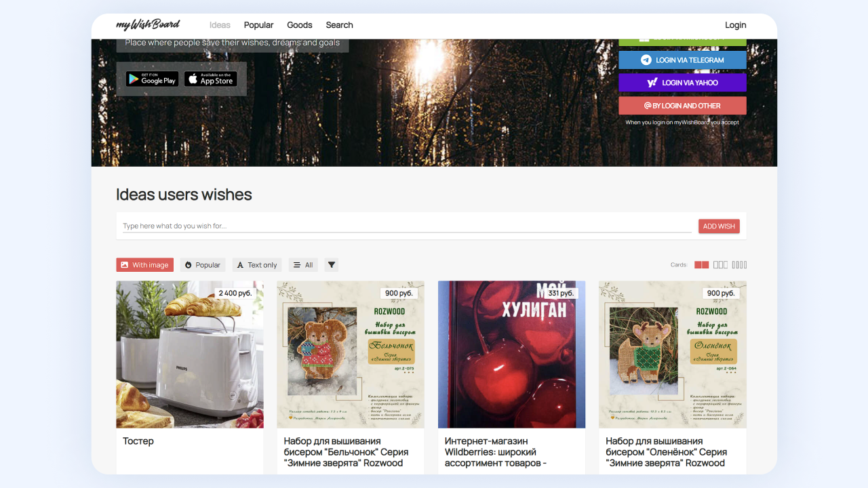Click By Login and Other button
The height and width of the screenshot is (488, 868).
pos(682,106)
